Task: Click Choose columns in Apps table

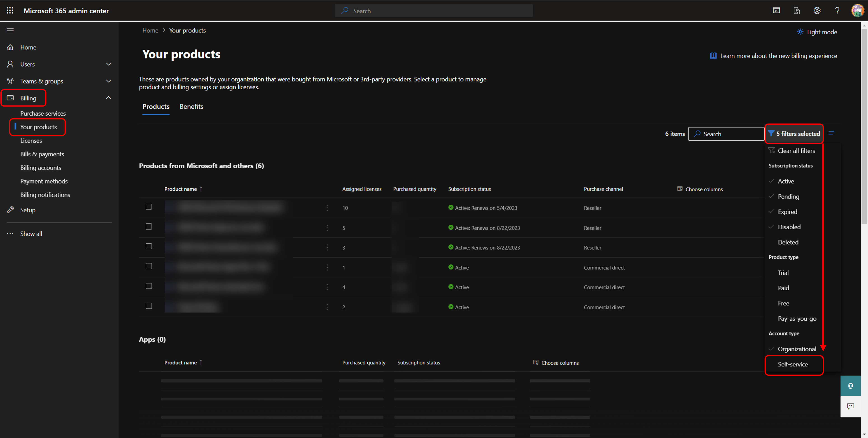Action: (x=556, y=363)
